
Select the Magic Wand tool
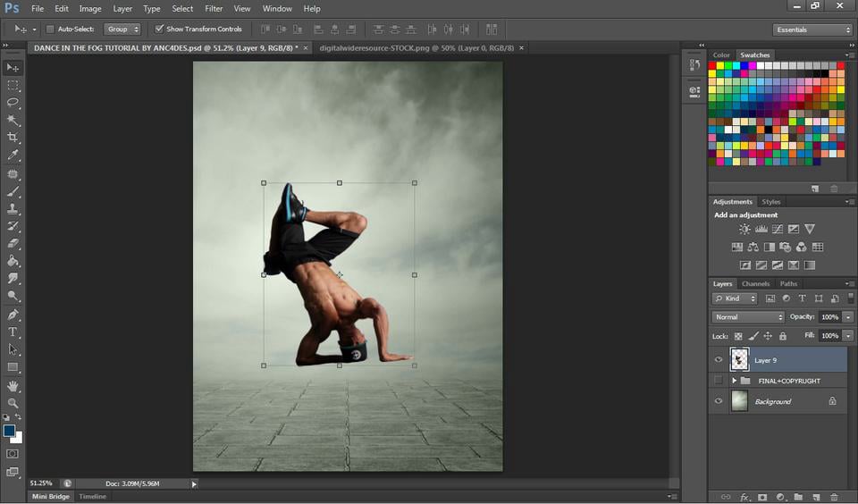pyautogui.click(x=13, y=120)
